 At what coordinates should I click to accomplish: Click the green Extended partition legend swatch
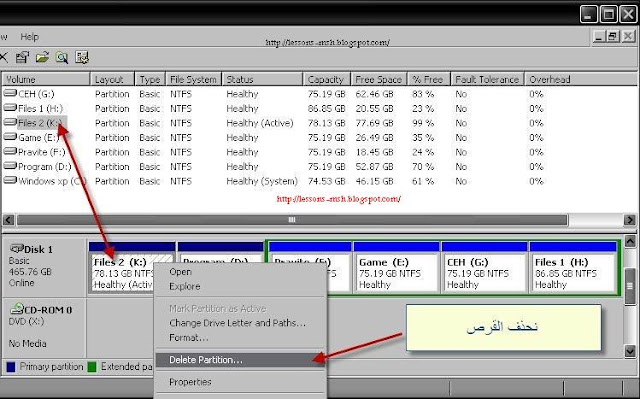[92, 367]
